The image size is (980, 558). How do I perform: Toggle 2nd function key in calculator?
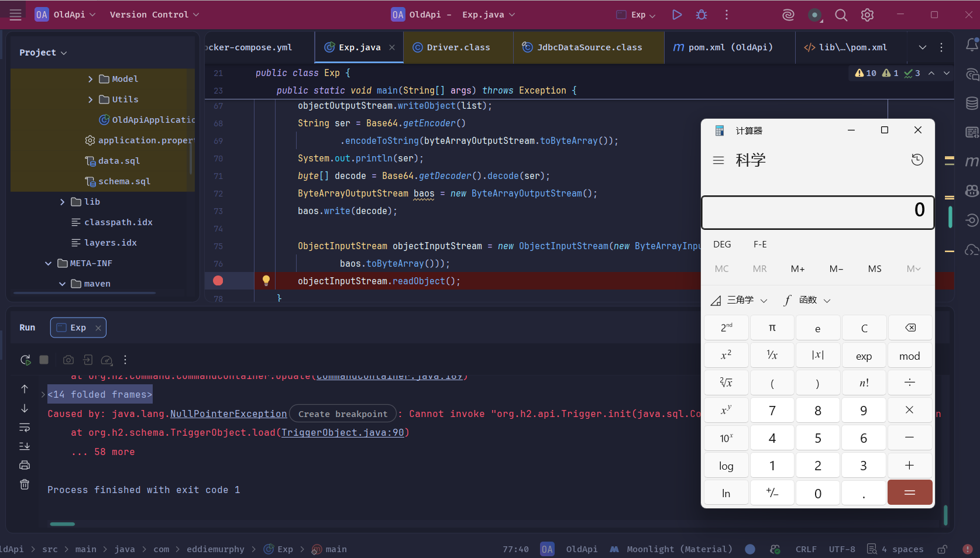726,328
